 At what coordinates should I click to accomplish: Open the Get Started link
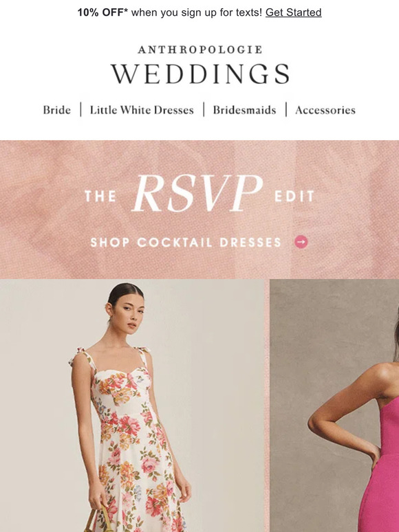click(293, 12)
